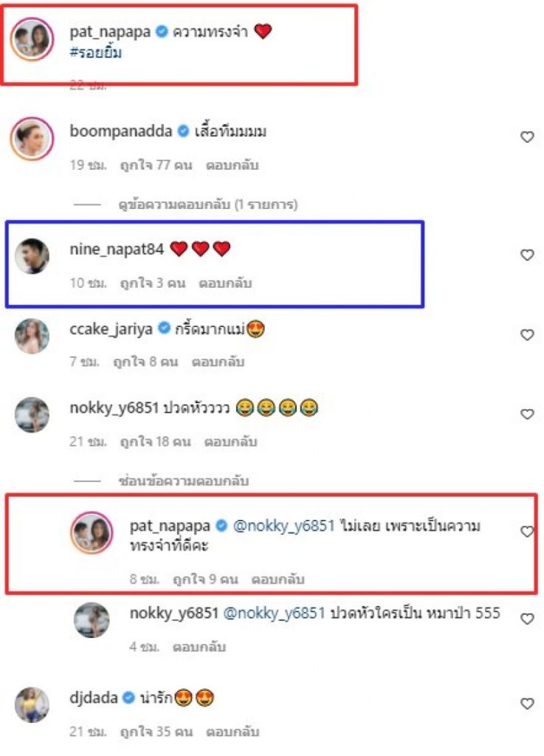The height and width of the screenshot is (756, 544).
Task: Open the @nokky_y6851 mention in pat_napapa's reply
Action: coord(283,526)
